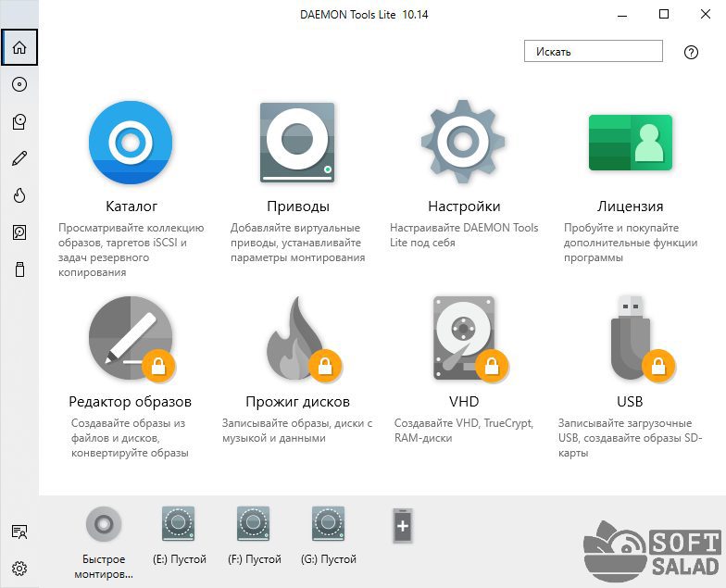The width and height of the screenshot is (726, 588).
Task: Open the Приводы drive tile icon
Action: 297,143
